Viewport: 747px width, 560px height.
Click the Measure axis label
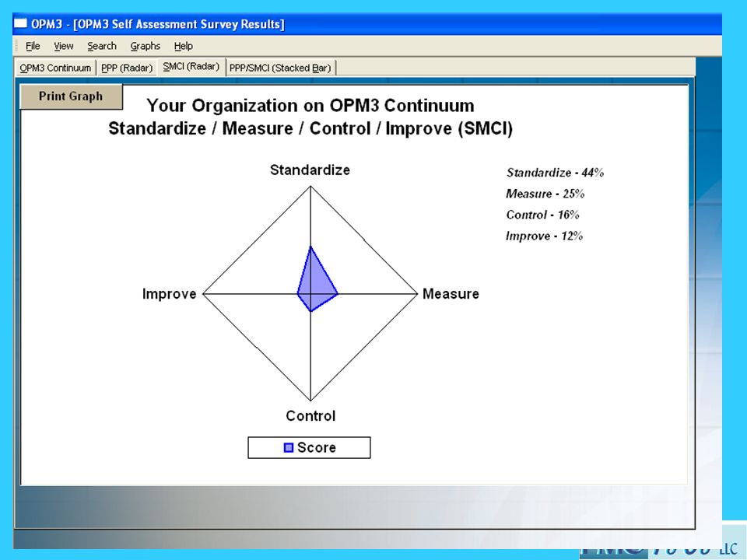[x=451, y=294]
